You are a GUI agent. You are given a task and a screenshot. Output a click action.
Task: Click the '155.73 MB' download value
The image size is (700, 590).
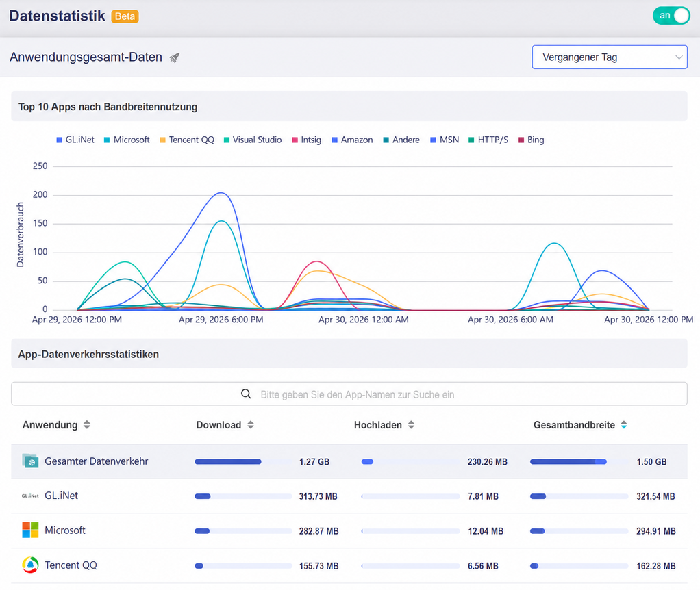click(318, 566)
